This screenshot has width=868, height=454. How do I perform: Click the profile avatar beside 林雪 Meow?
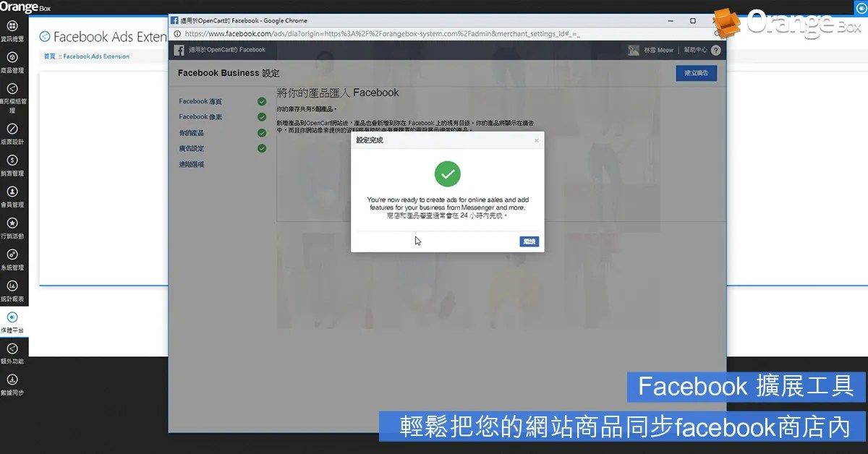coord(634,50)
